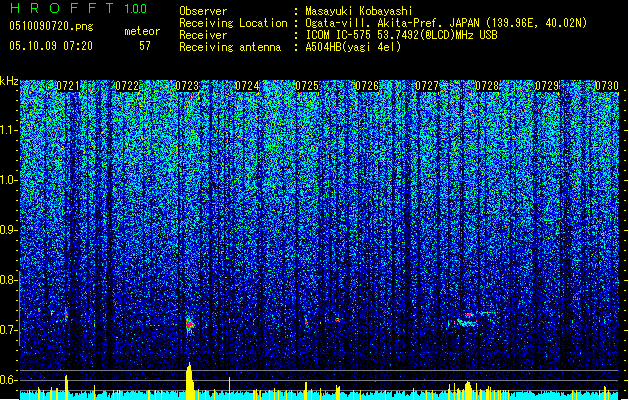Click the kHz axis unit label

pos(9,81)
